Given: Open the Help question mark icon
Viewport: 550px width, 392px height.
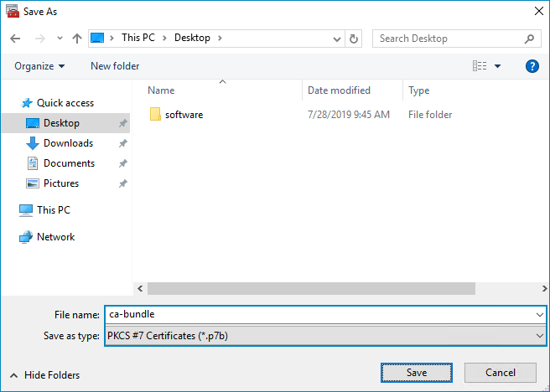Looking at the screenshot, I should click(x=532, y=66).
